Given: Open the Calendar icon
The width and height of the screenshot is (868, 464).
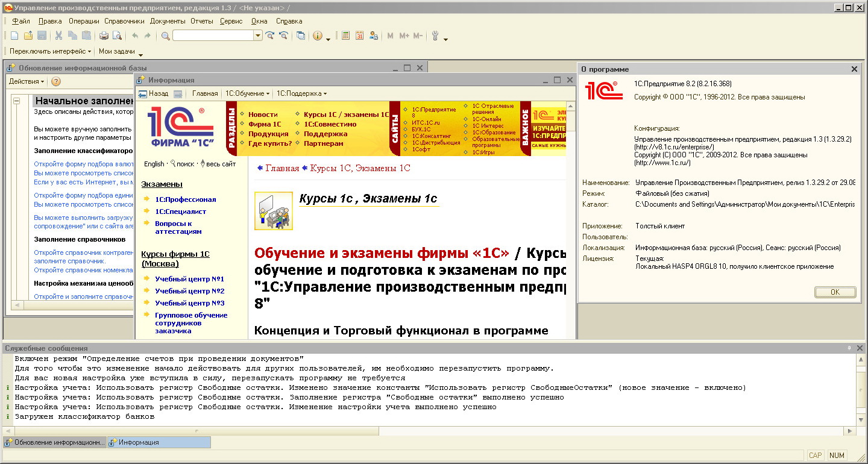Looking at the screenshot, I should 360,36.
